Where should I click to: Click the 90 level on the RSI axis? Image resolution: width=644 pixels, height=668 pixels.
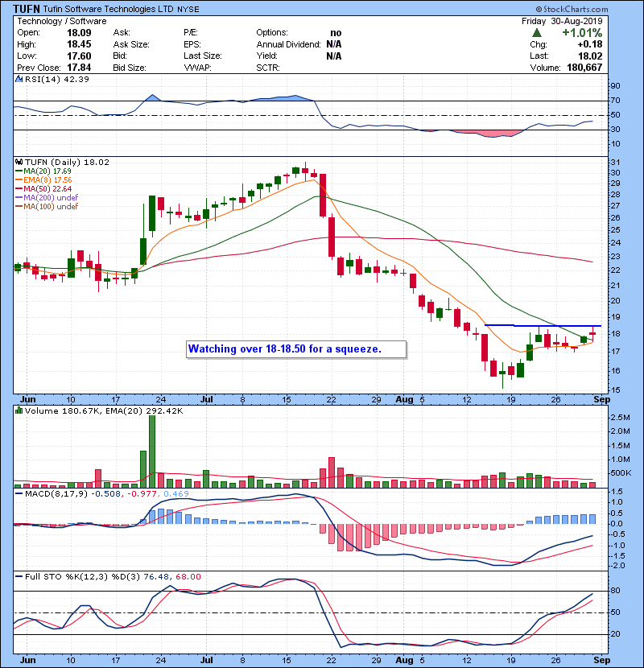pos(615,86)
